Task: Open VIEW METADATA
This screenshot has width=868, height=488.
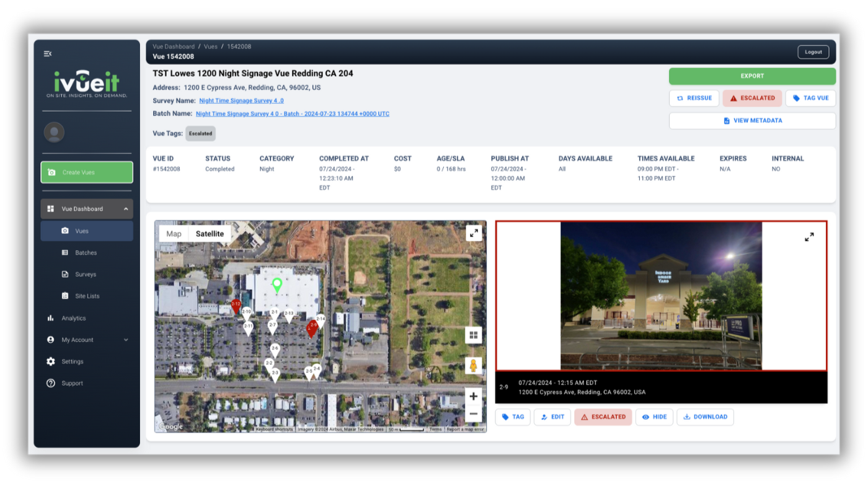Action: [x=752, y=120]
